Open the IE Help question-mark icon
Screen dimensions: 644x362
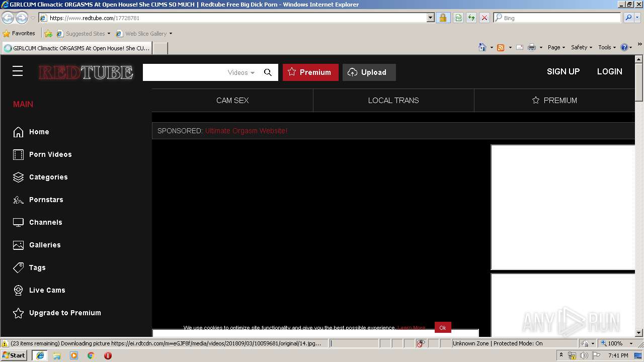[x=624, y=47]
